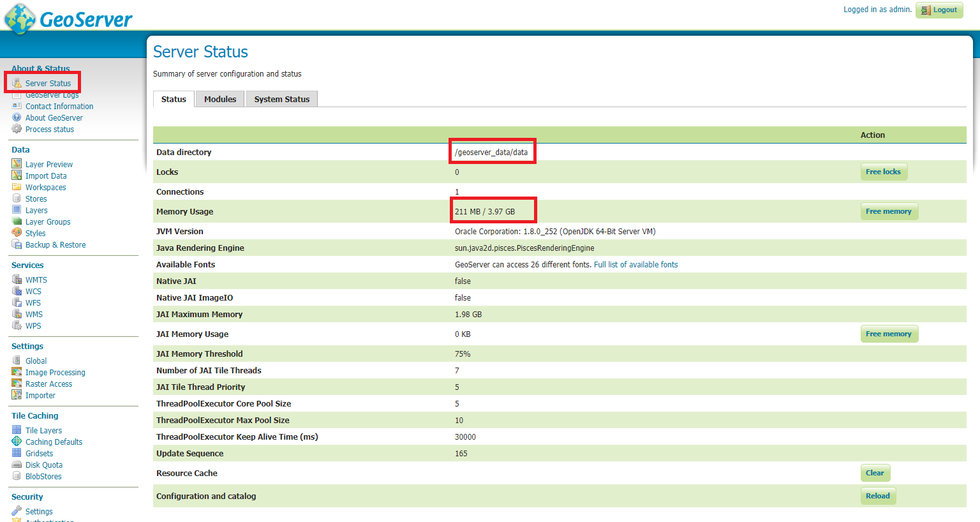Click the Backup & Restore icon

coord(17,244)
